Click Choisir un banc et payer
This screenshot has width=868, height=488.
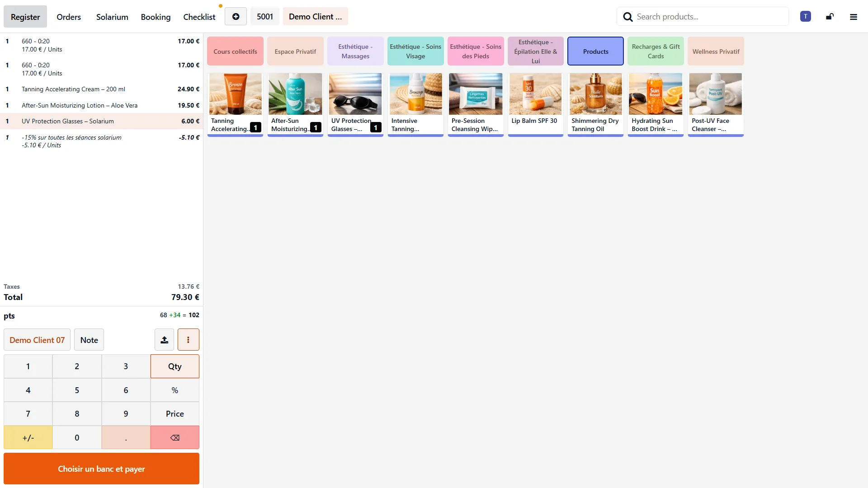click(101, 469)
